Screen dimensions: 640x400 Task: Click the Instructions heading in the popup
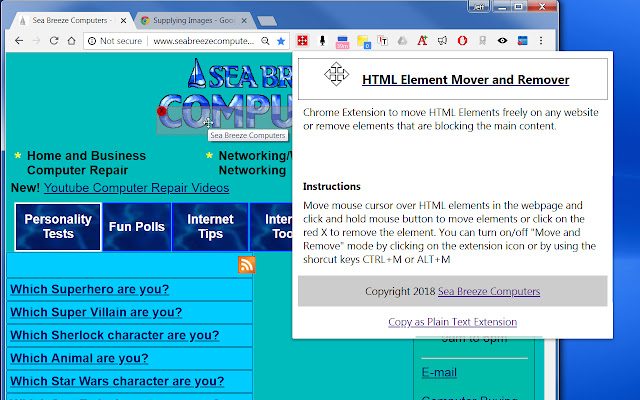coord(331,187)
